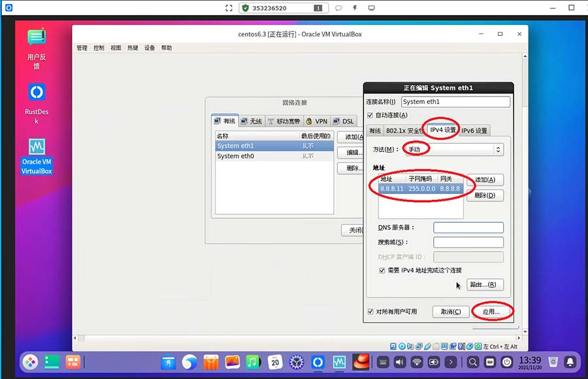Open the blue file manager dock icon
This screenshot has width=588, height=379.
tap(169, 362)
